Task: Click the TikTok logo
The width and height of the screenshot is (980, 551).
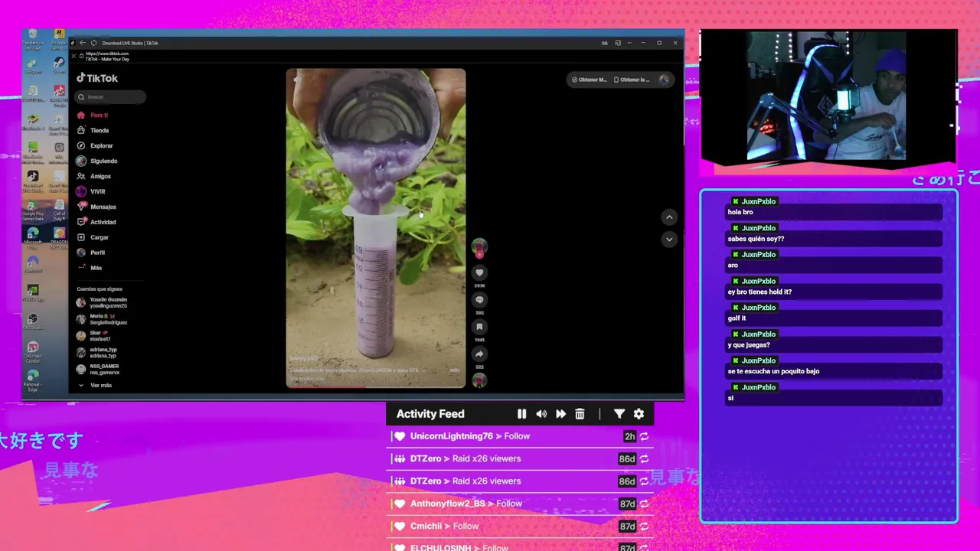Action: 97,78
